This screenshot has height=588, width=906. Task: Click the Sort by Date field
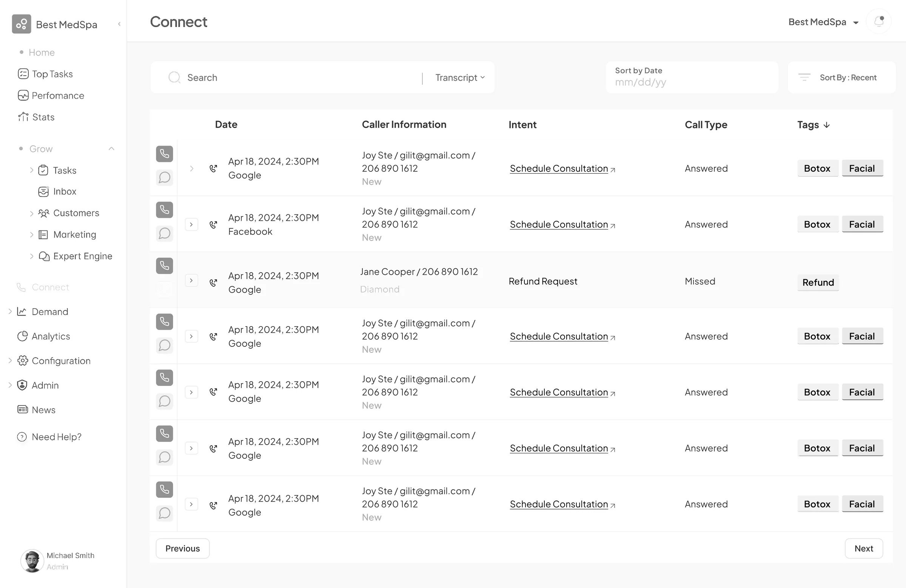[x=692, y=77]
